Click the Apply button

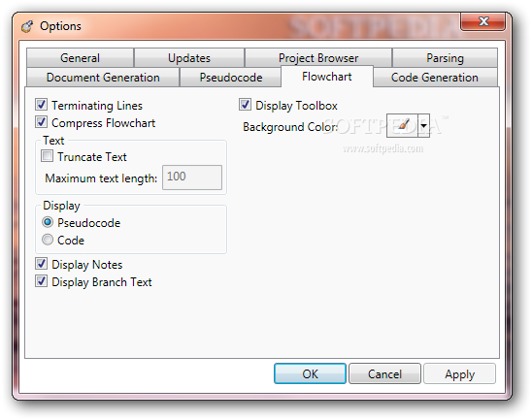(460, 373)
